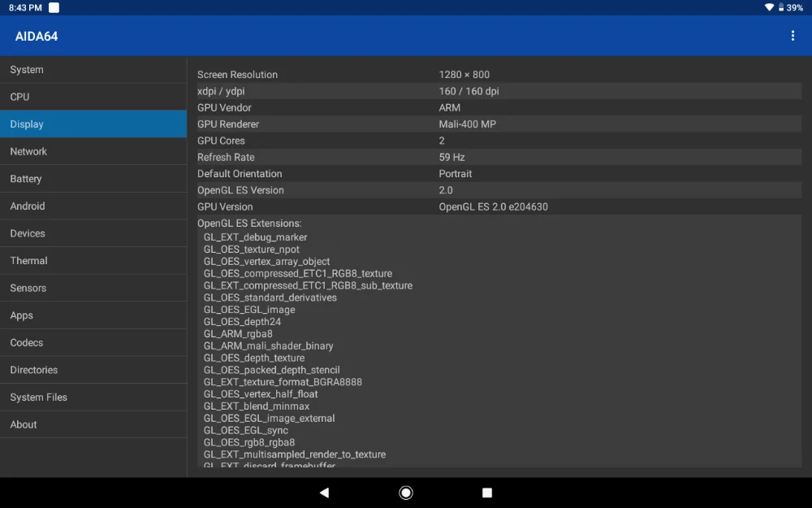Tap the 8:43 PM clock
812x508 pixels.
25,7
